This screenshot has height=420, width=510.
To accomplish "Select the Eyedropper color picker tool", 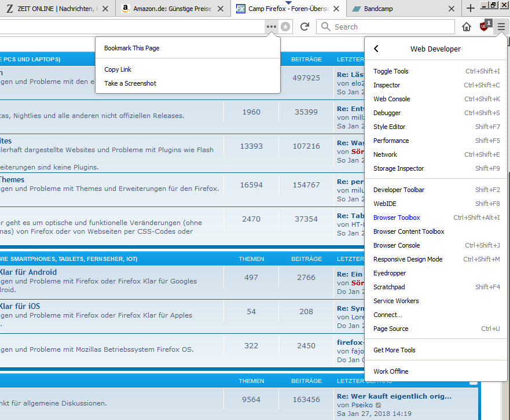I will (x=390, y=273).
